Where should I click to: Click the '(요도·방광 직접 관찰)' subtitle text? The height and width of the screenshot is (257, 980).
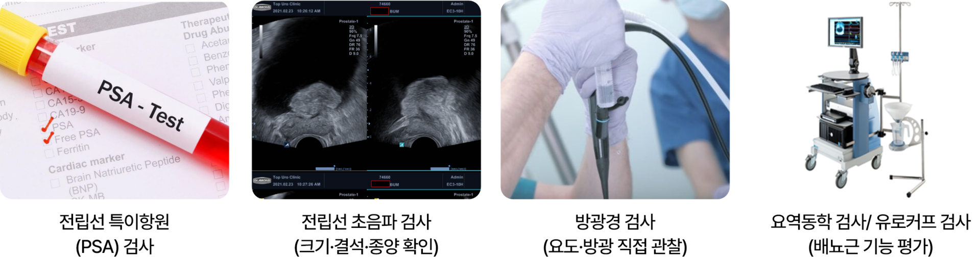coord(615,246)
